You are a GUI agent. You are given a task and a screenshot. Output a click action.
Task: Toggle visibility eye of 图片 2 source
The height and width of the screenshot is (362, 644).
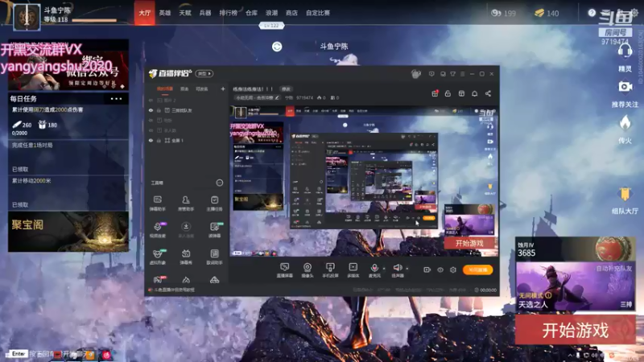coord(151,100)
